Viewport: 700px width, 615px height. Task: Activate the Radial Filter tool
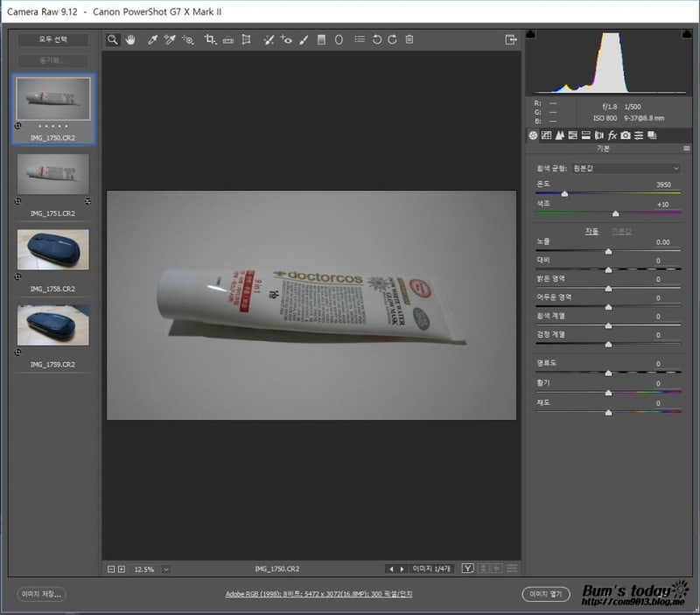click(x=339, y=39)
